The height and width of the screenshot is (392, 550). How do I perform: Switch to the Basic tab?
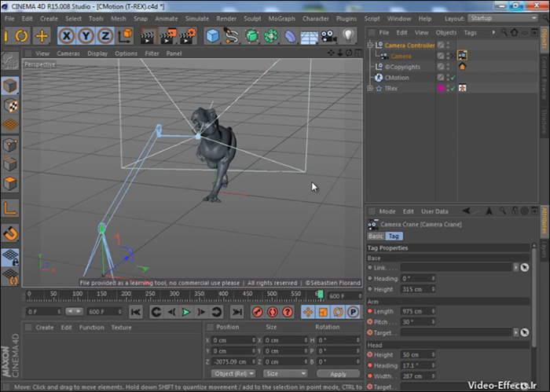pos(376,236)
